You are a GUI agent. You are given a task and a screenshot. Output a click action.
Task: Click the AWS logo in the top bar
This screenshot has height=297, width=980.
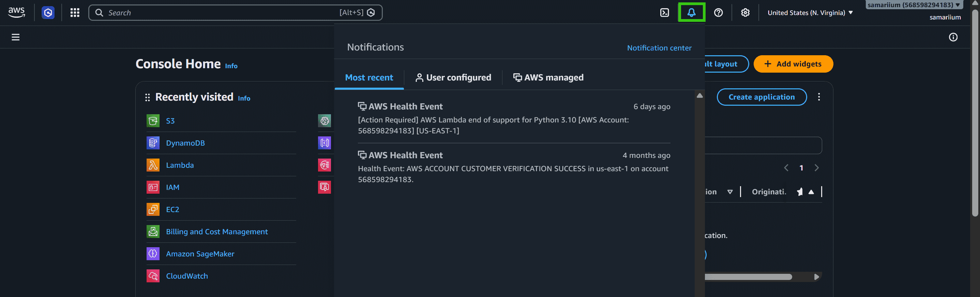pyautogui.click(x=16, y=13)
